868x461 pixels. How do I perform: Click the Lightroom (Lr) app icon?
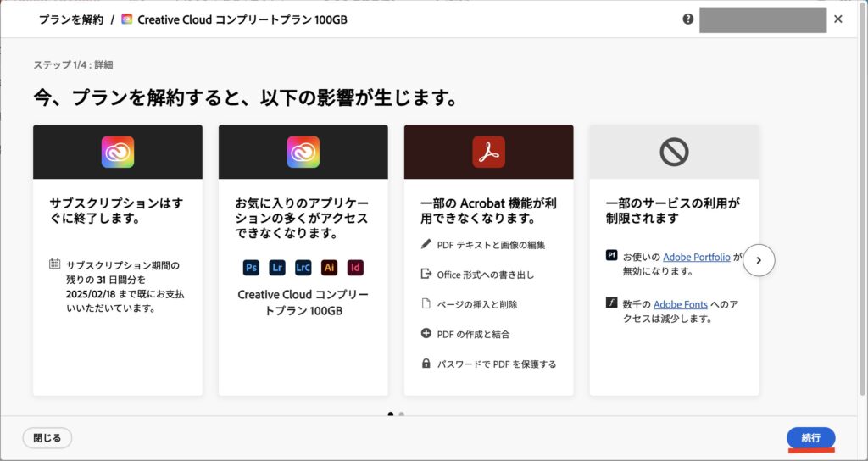276,267
